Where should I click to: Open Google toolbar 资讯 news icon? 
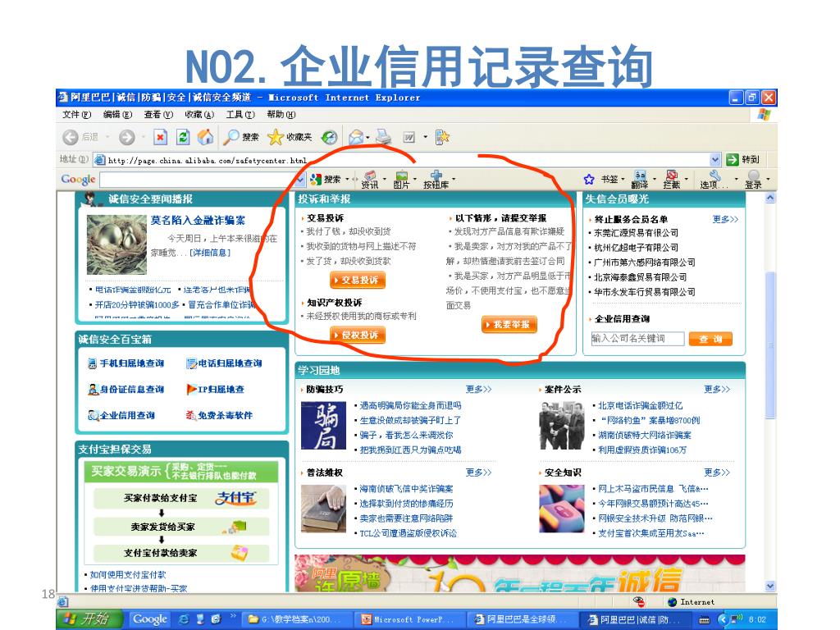point(370,180)
